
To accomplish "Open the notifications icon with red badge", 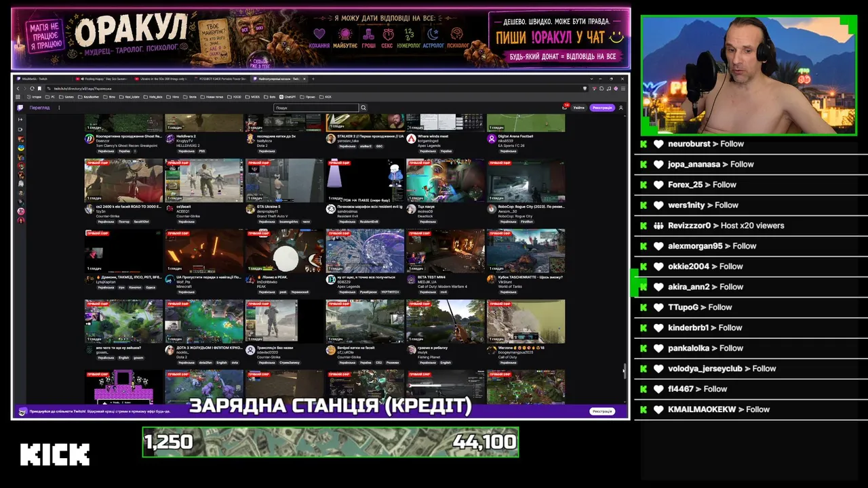I will (564, 107).
